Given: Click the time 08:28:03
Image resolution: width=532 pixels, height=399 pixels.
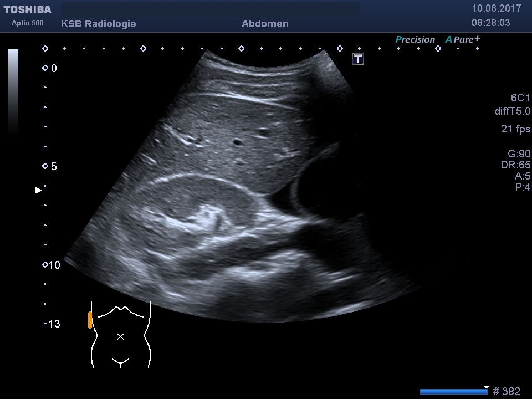Looking at the screenshot, I should [x=490, y=23].
